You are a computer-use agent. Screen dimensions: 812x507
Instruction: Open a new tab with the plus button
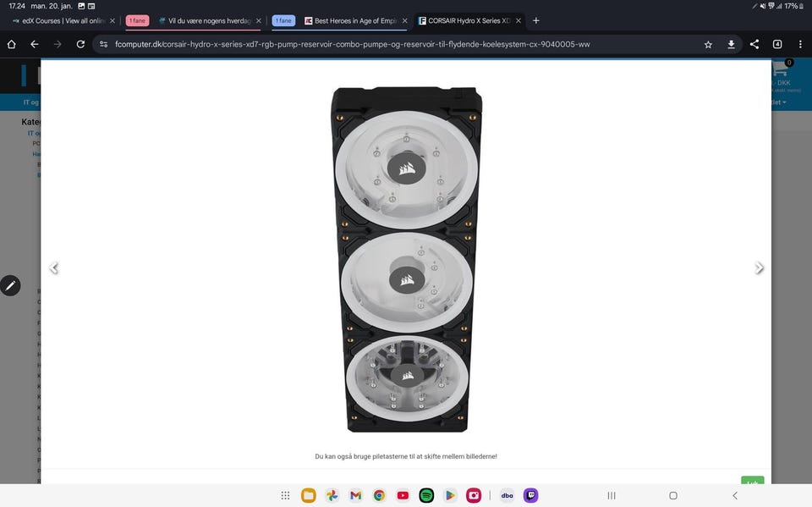(x=536, y=20)
